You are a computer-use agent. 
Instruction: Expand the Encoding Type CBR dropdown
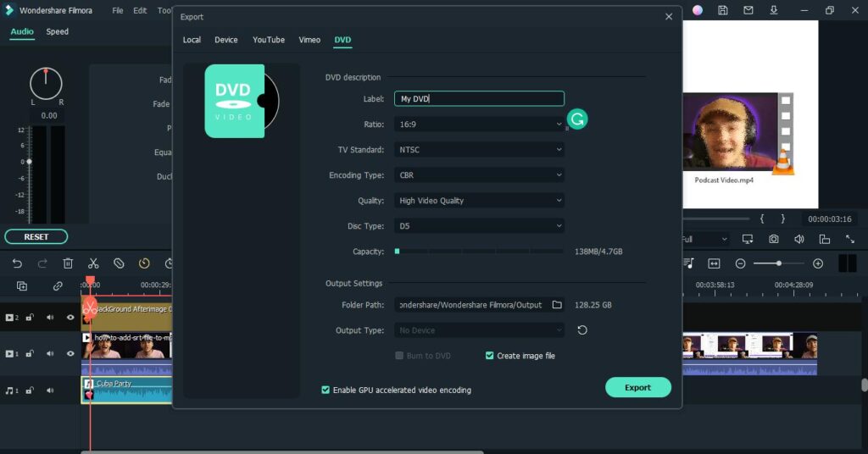pos(479,175)
